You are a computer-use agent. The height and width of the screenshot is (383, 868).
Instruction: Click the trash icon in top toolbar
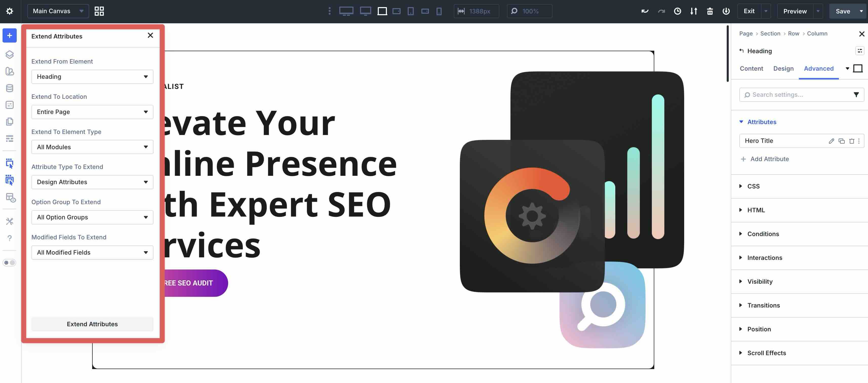pos(710,11)
